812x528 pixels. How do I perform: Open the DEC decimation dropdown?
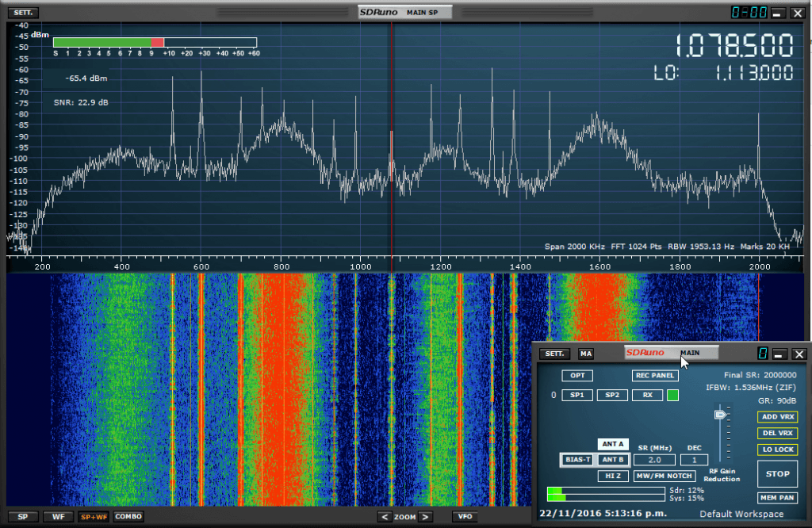[x=694, y=460]
